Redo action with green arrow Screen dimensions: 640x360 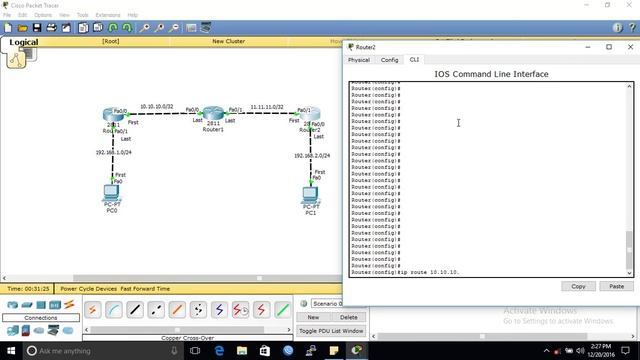pyautogui.click(x=127, y=28)
